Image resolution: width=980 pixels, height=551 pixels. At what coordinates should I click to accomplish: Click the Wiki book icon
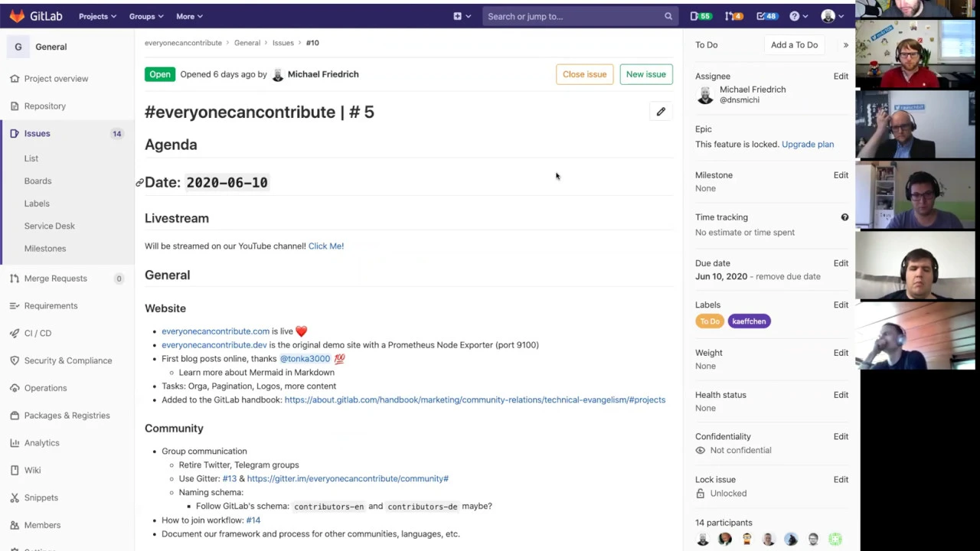click(x=14, y=471)
